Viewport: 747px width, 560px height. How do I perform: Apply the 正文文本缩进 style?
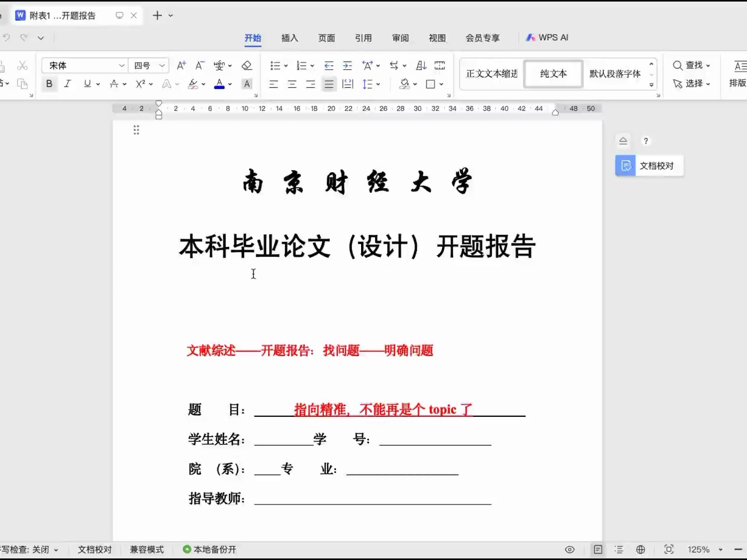tap(492, 74)
